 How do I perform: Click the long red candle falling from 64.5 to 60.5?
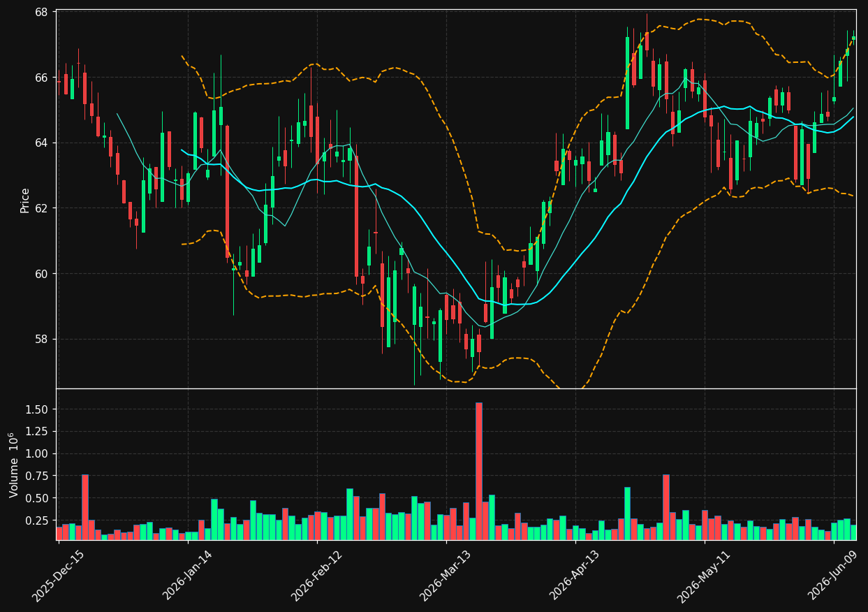[x=227, y=191]
